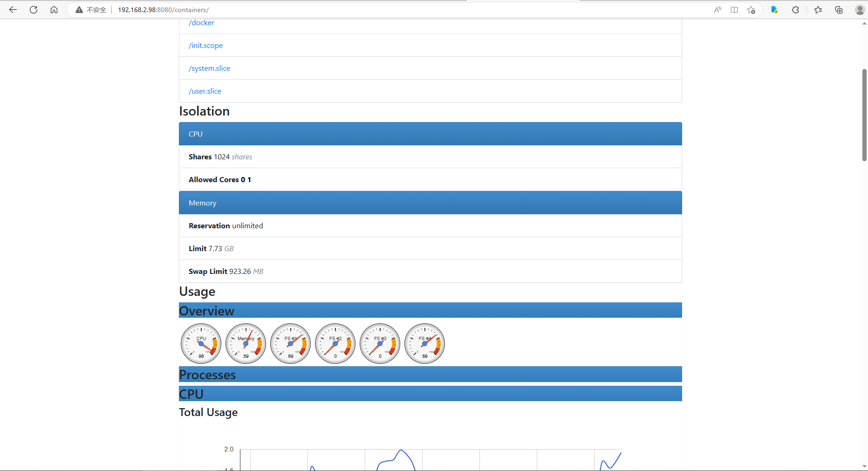Open the user profile avatar
The height and width of the screenshot is (471, 868).
pos(860,9)
